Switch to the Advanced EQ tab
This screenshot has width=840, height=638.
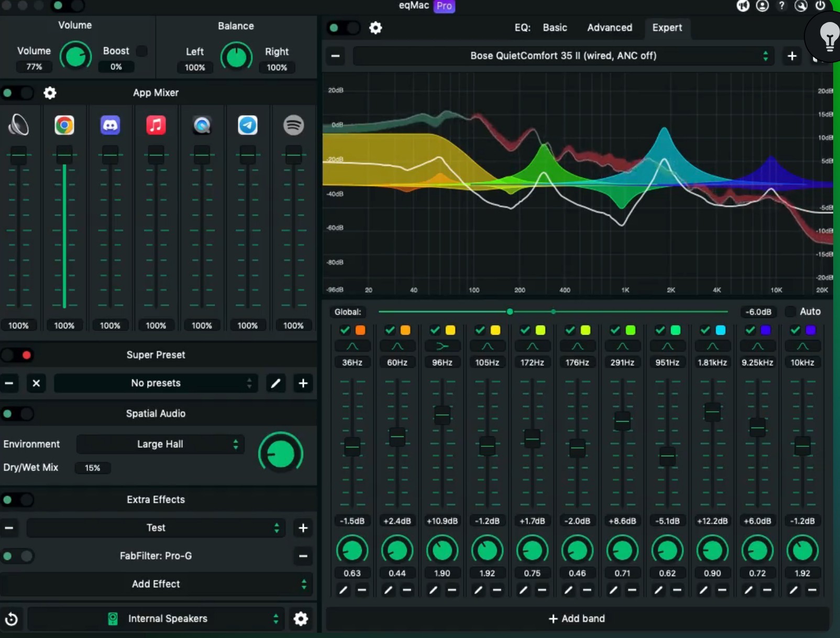tap(609, 28)
